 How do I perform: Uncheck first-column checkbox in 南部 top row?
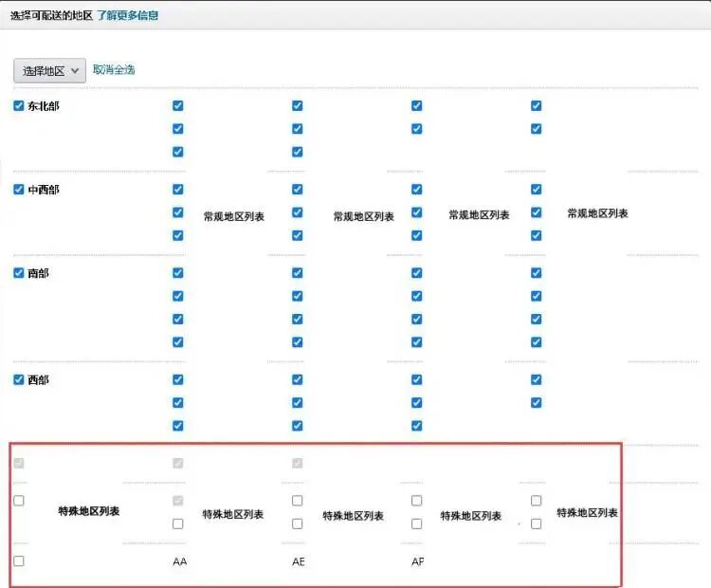tap(178, 273)
